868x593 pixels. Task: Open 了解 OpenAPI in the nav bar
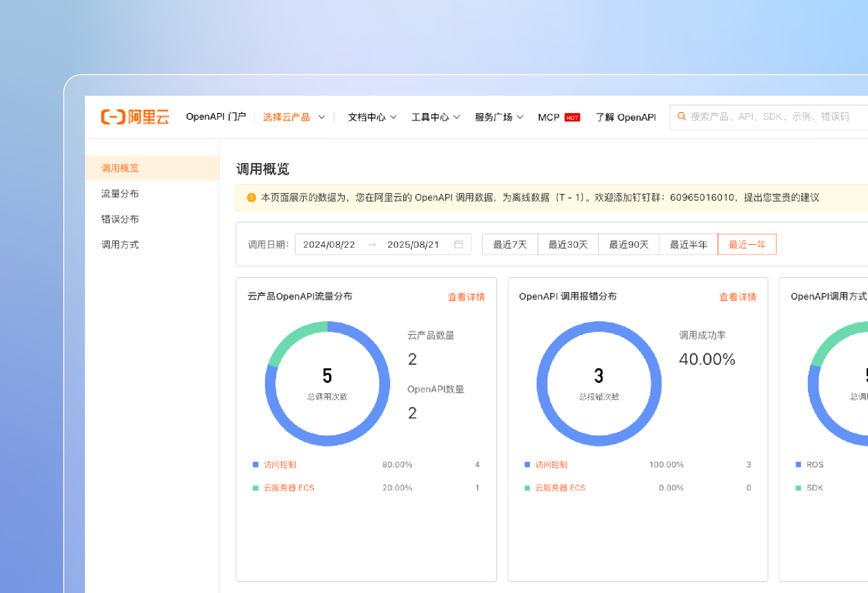(x=626, y=117)
